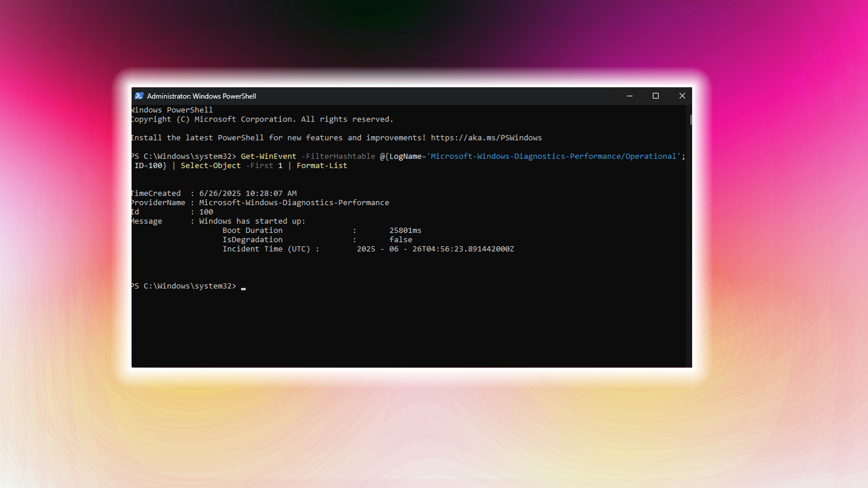Screen dimensions: 868x488
Task: Click the Id value 100
Action: (206, 212)
